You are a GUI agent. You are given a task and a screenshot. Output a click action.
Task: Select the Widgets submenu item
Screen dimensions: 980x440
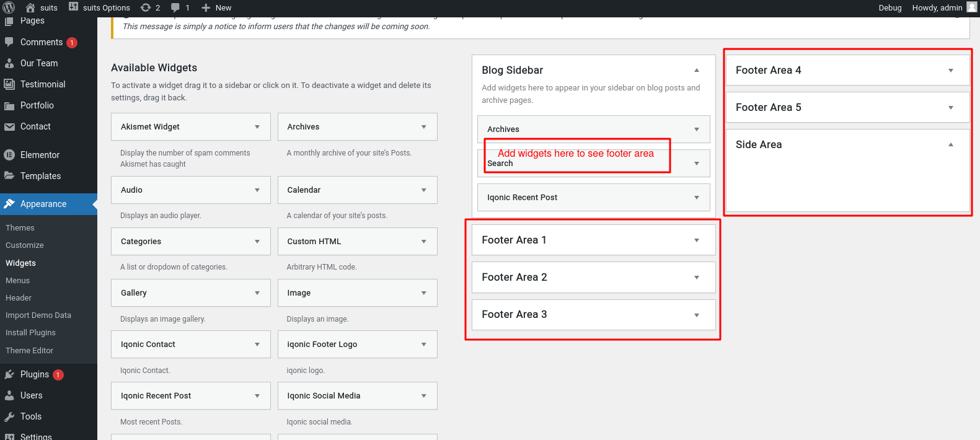tap(20, 263)
